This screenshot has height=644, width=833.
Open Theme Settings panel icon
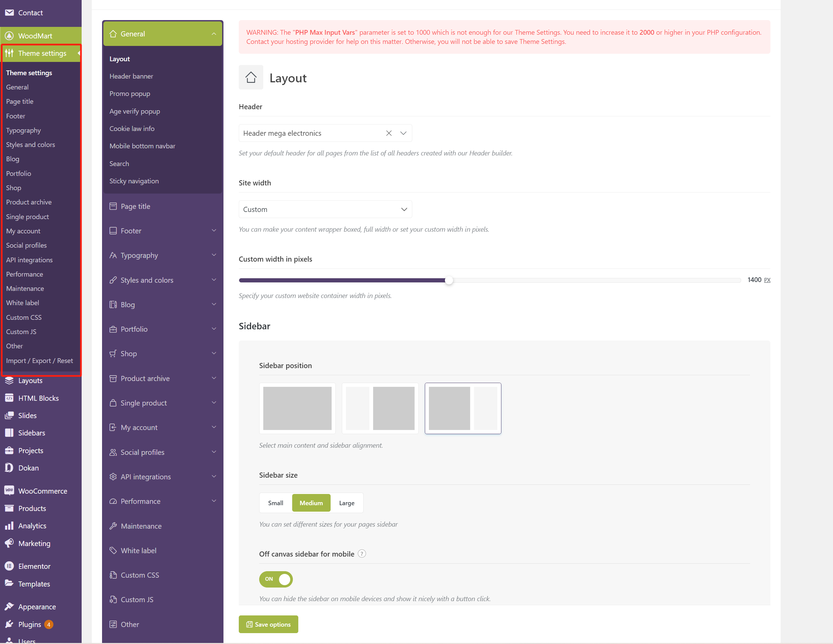(x=10, y=53)
